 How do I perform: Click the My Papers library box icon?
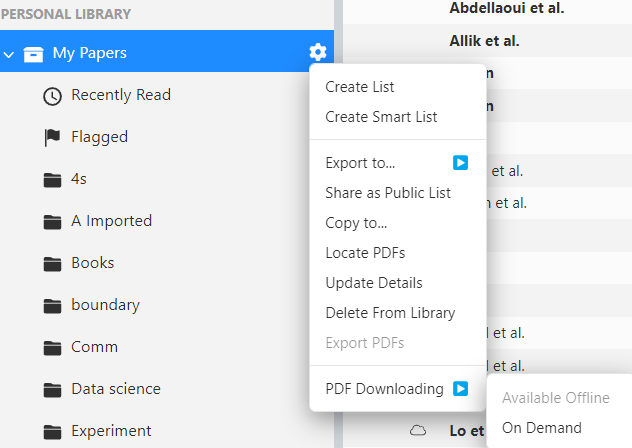[x=34, y=53]
